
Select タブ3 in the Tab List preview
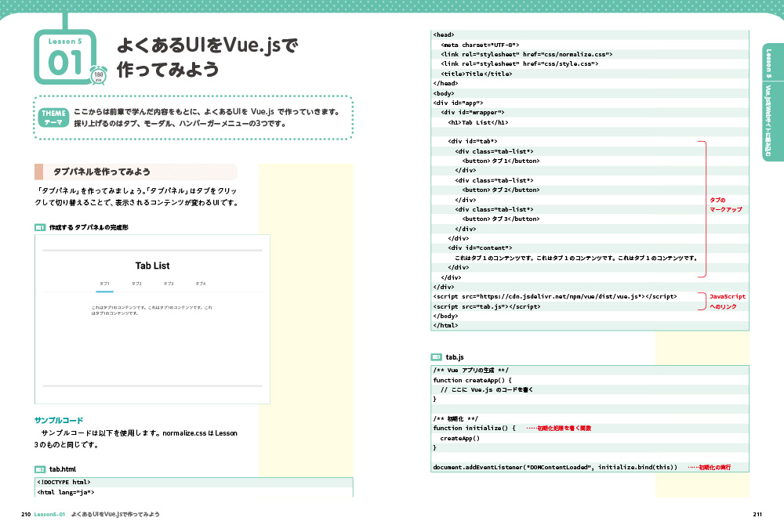click(169, 284)
